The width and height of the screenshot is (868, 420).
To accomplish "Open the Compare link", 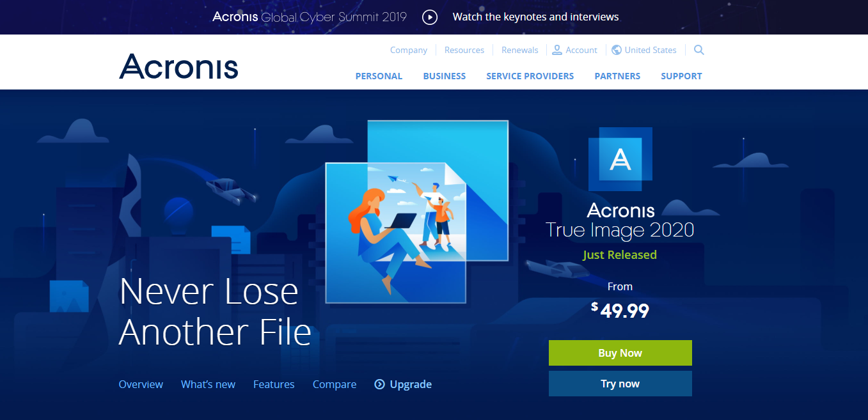I will click(x=335, y=384).
